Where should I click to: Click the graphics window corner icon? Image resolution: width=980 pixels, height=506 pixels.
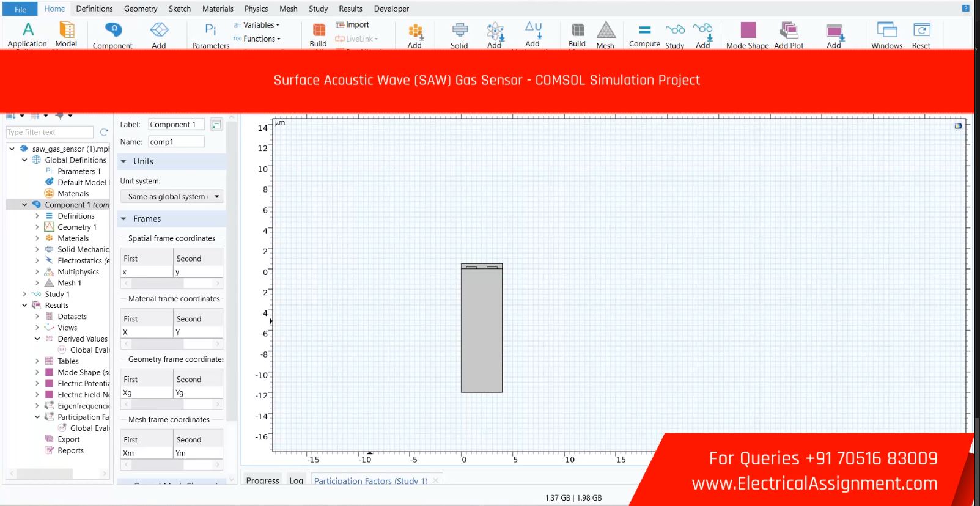pos(958,126)
